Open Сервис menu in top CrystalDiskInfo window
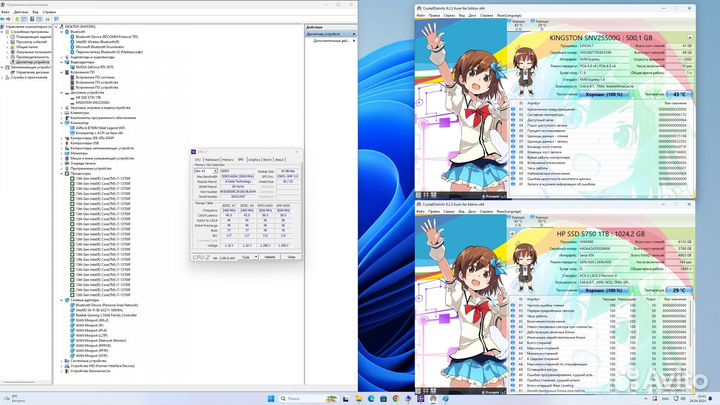This screenshot has width=720, height=405. (x=449, y=15)
